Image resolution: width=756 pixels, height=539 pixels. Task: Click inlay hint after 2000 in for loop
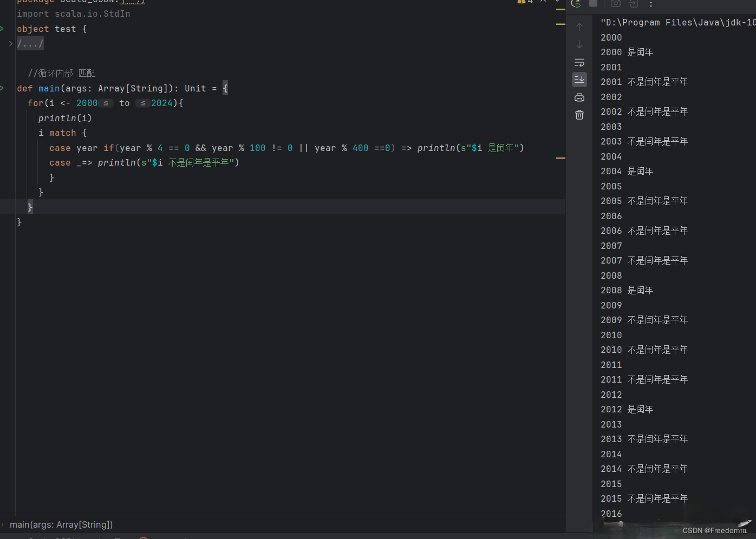tap(106, 103)
